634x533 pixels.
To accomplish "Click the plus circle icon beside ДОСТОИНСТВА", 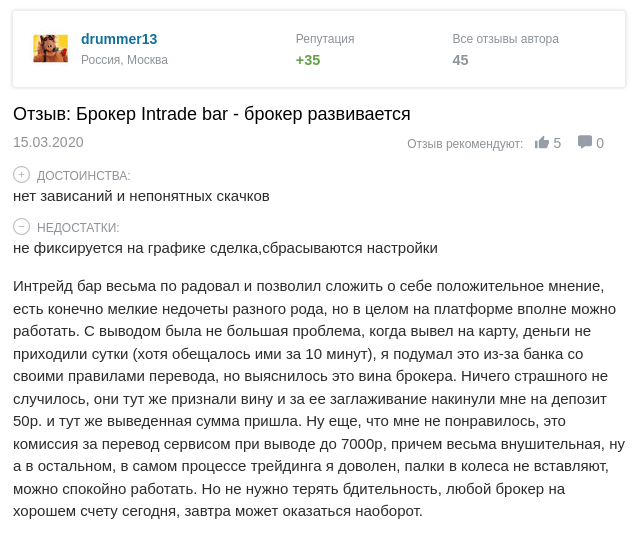I will pyautogui.click(x=22, y=174).
